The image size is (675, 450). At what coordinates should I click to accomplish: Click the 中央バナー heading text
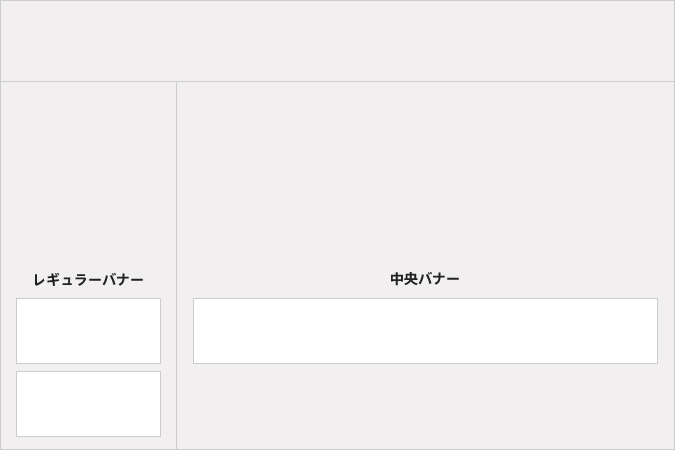(x=425, y=279)
